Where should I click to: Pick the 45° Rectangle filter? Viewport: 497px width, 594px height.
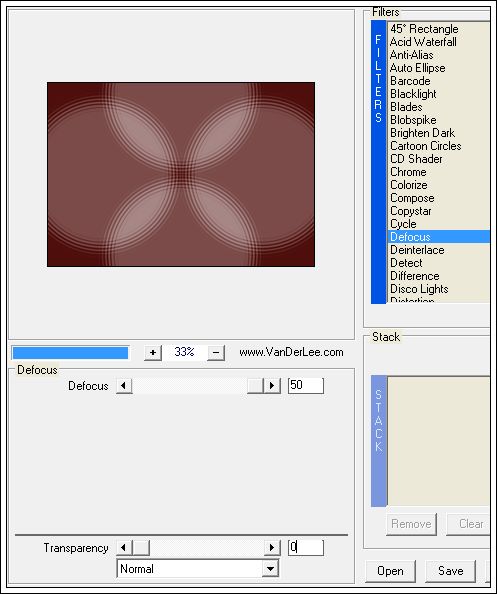point(424,29)
